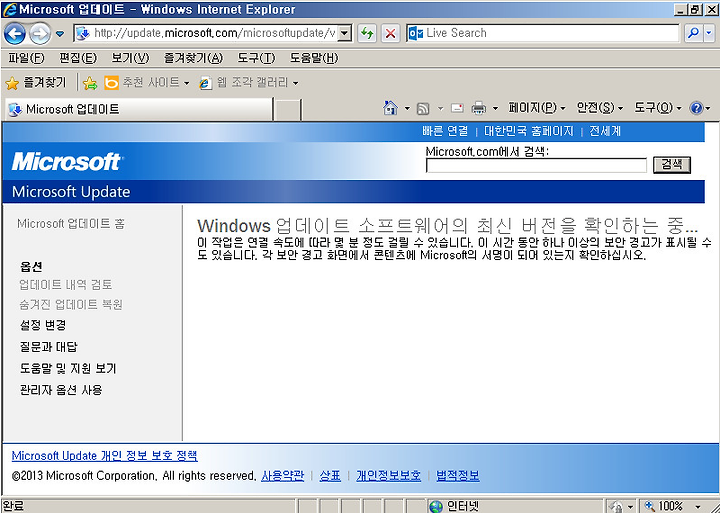Image resolution: width=720 pixels, height=513 pixels.
Task: Click the 검색 button
Action: [671, 164]
